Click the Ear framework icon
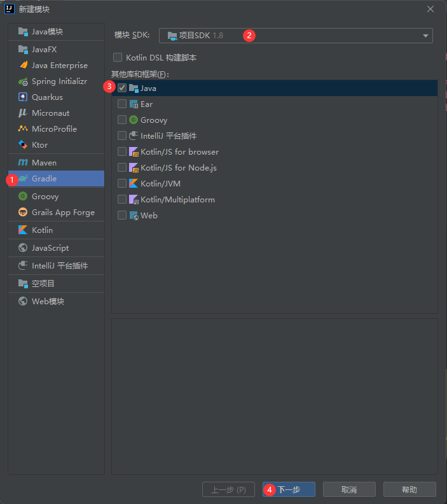447x504 pixels. pyautogui.click(x=134, y=104)
